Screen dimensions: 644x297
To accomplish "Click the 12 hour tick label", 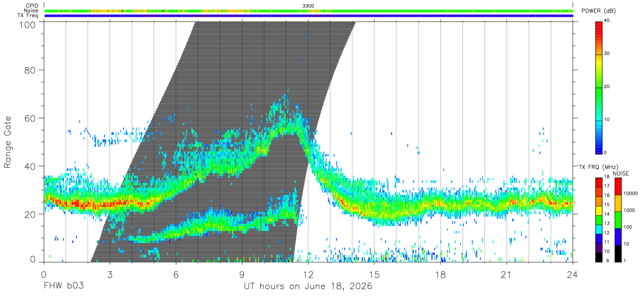I will pyautogui.click(x=308, y=274).
